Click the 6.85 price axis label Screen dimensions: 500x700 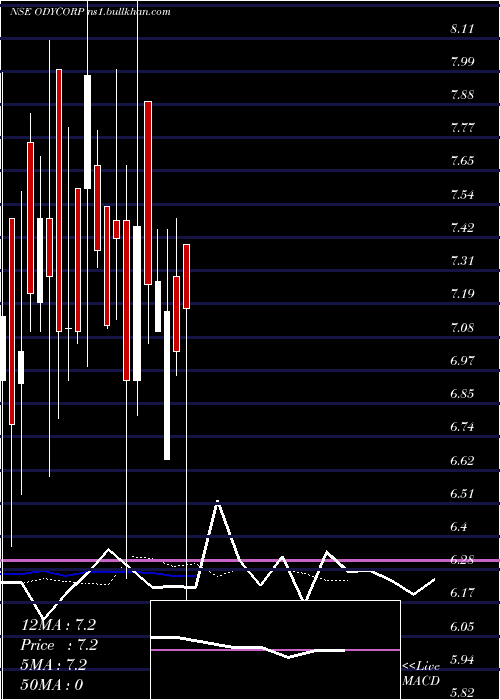click(462, 394)
